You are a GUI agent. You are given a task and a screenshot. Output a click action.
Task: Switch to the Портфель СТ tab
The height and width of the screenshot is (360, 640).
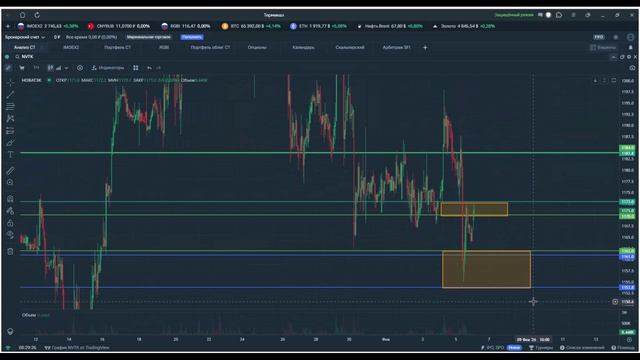tap(118, 47)
